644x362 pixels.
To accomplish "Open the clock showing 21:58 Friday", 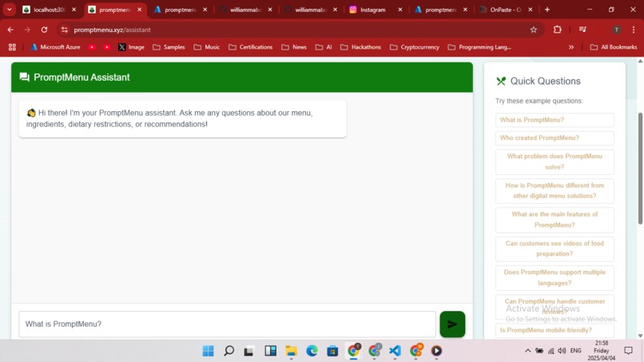I will (602, 351).
